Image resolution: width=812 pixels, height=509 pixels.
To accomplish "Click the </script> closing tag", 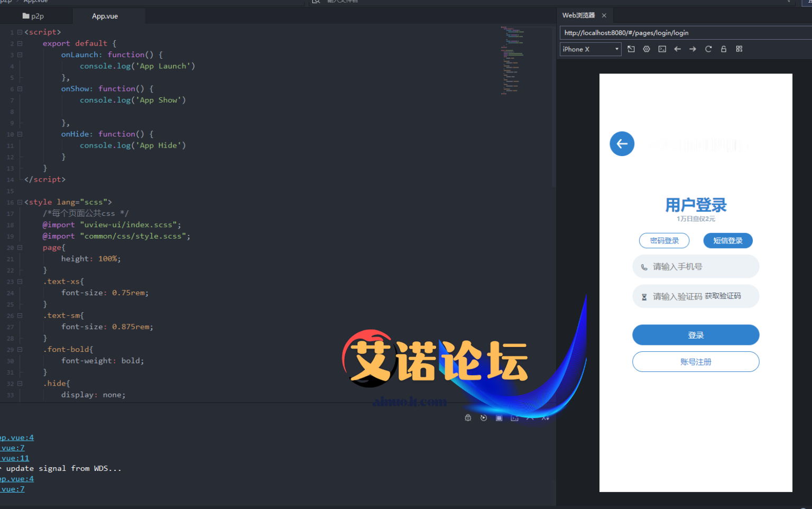I will (x=45, y=179).
